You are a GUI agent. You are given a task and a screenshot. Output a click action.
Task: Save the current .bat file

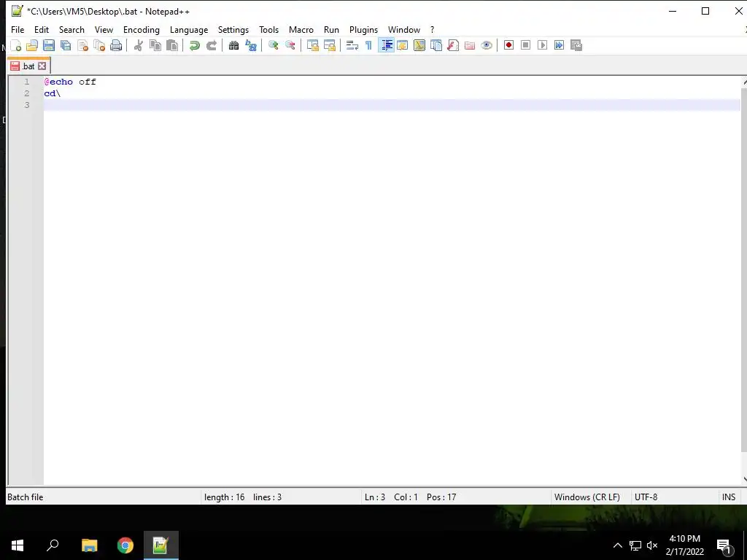tap(49, 45)
